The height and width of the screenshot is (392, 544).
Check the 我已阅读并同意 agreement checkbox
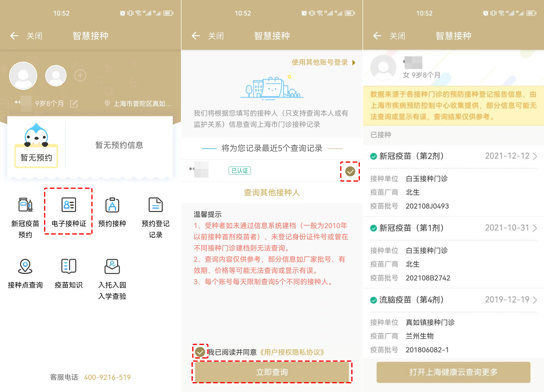(x=200, y=352)
